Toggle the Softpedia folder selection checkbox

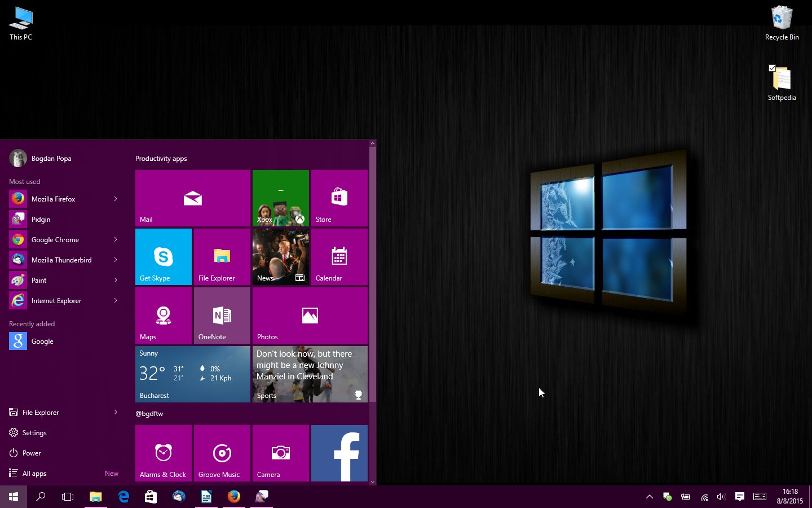[x=772, y=68]
